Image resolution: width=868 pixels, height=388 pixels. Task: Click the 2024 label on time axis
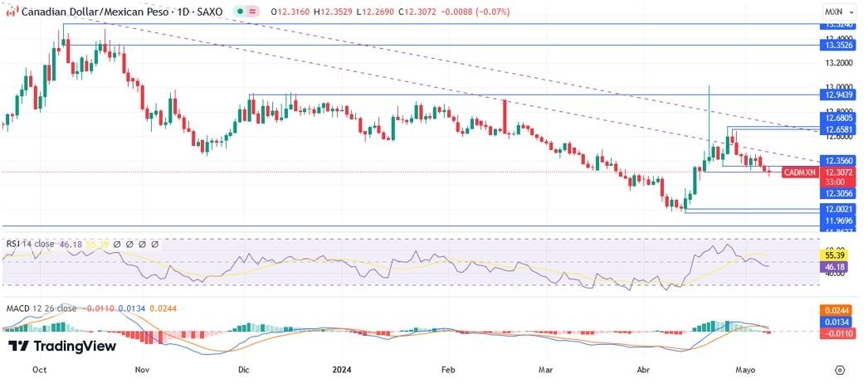tap(342, 369)
